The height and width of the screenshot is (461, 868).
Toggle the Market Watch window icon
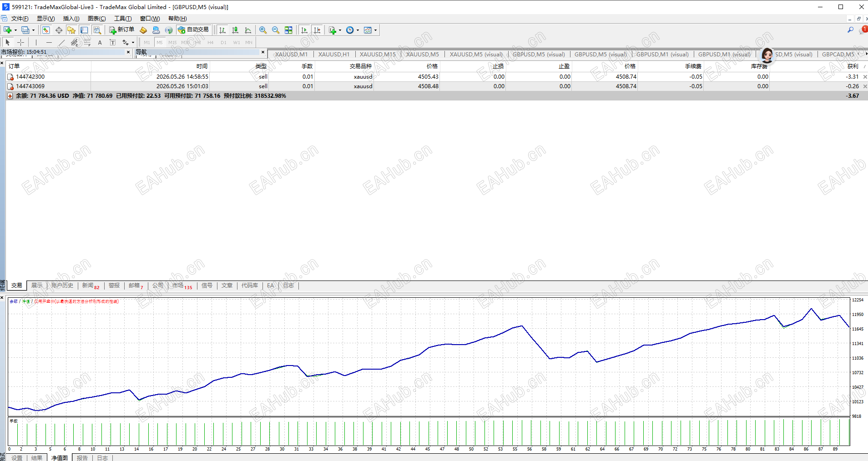pos(46,30)
